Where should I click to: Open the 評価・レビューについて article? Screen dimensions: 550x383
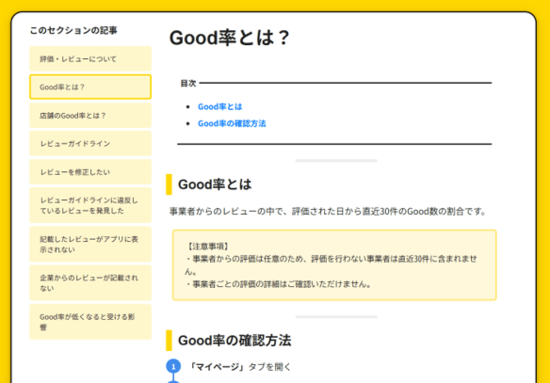(x=90, y=59)
